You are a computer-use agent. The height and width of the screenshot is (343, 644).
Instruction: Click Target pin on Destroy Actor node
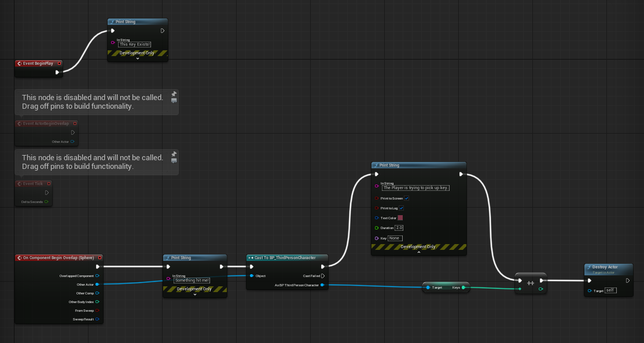coord(590,291)
